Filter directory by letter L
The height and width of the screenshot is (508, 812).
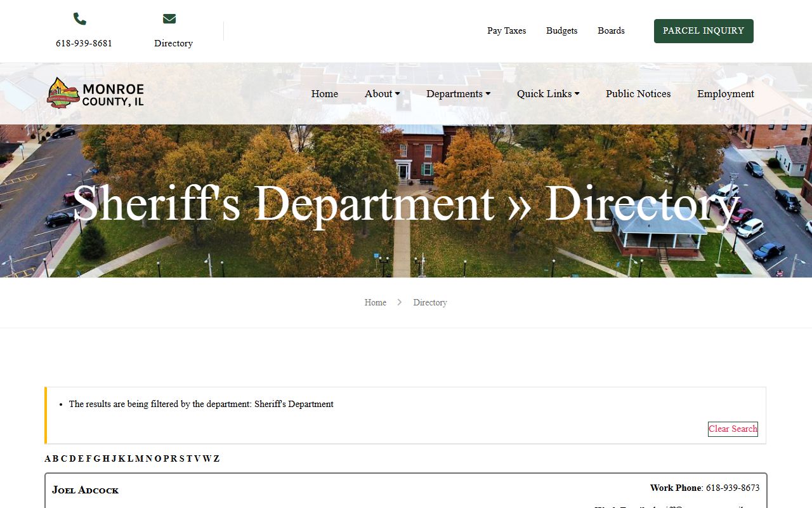pyautogui.click(x=130, y=458)
